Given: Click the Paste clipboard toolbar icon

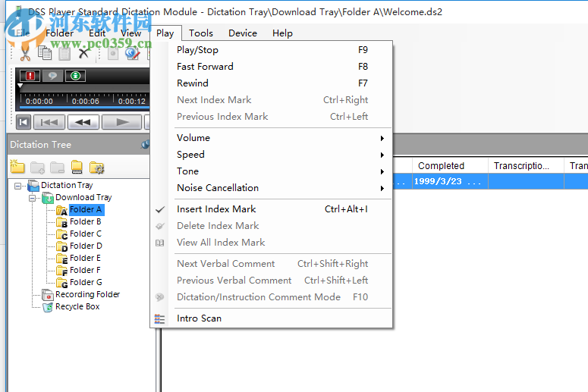Looking at the screenshot, I should 64,54.
